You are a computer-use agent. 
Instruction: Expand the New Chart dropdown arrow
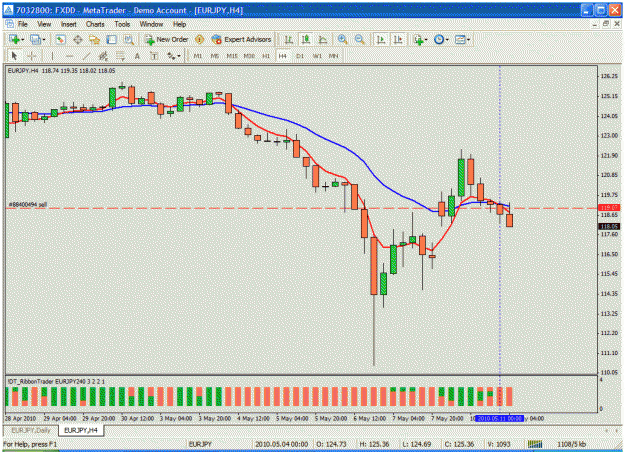(x=22, y=39)
